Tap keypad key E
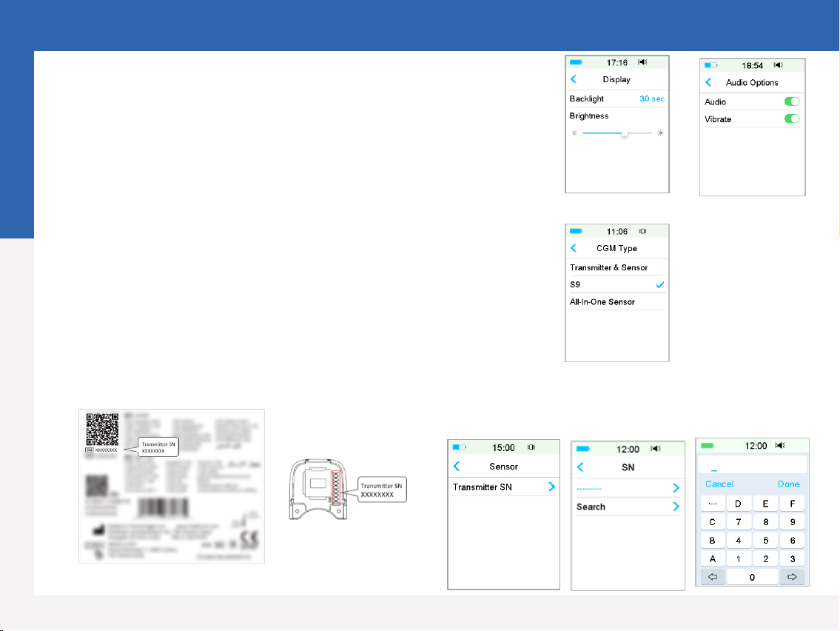Screen dimensions: 840x631 (765, 504)
